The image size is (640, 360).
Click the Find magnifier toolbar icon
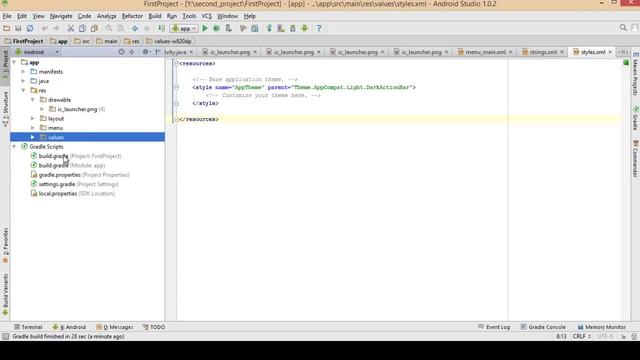tap(109, 28)
